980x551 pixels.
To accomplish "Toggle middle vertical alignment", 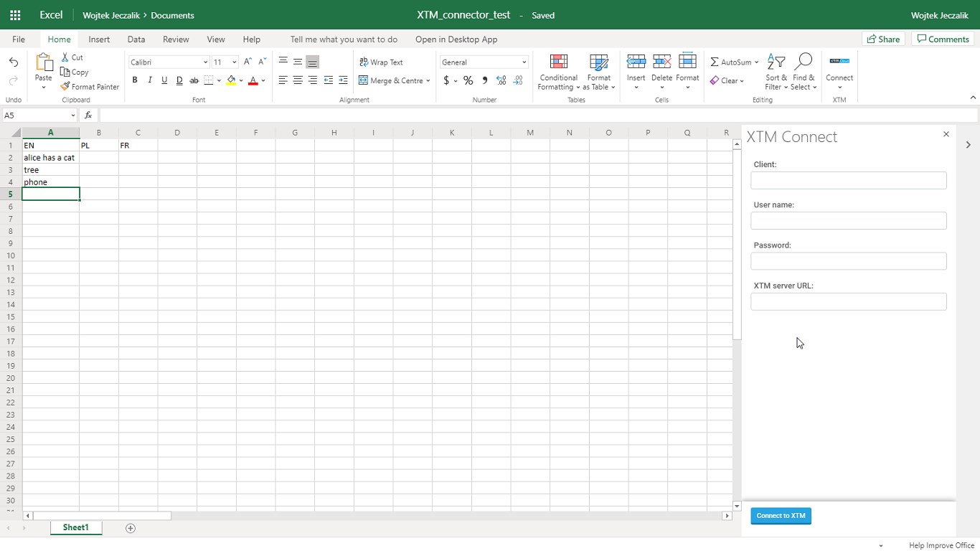I will [x=298, y=62].
